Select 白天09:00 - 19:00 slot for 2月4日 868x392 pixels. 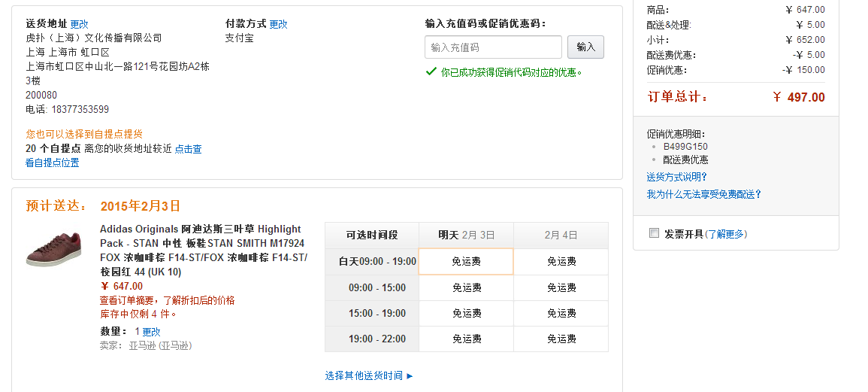pos(561,262)
